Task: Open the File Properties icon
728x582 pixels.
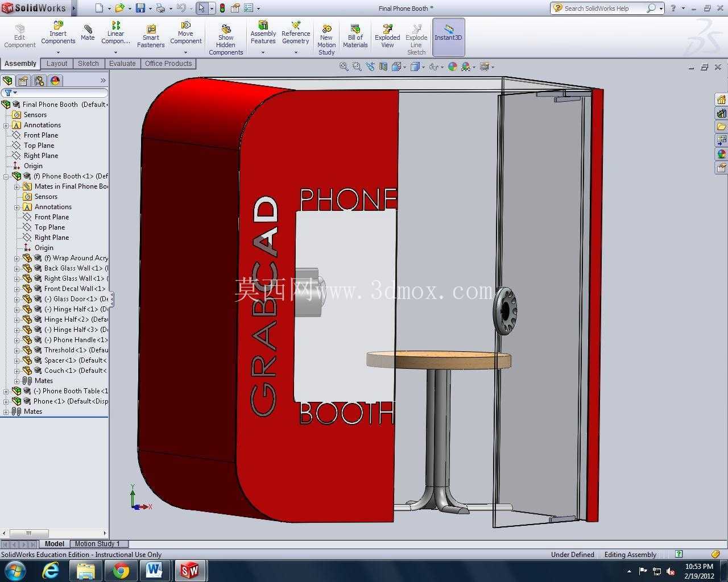Action: (x=235, y=8)
